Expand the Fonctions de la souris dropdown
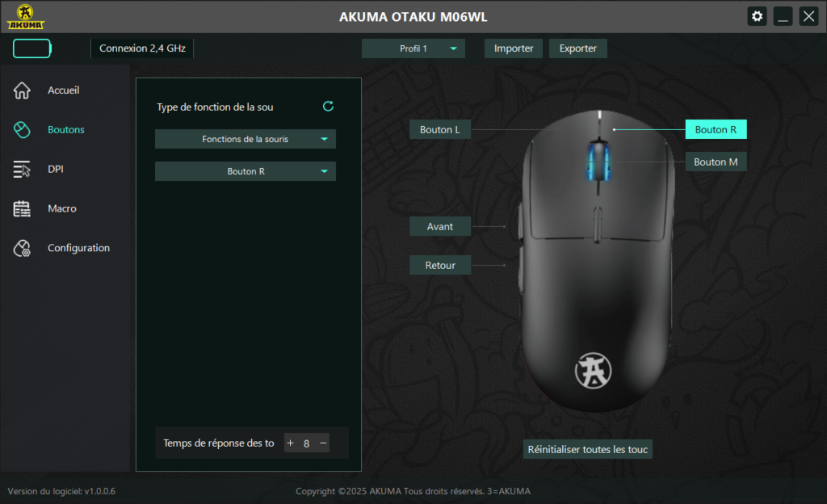The image size is (827, 504). click(x=246, y=139)
